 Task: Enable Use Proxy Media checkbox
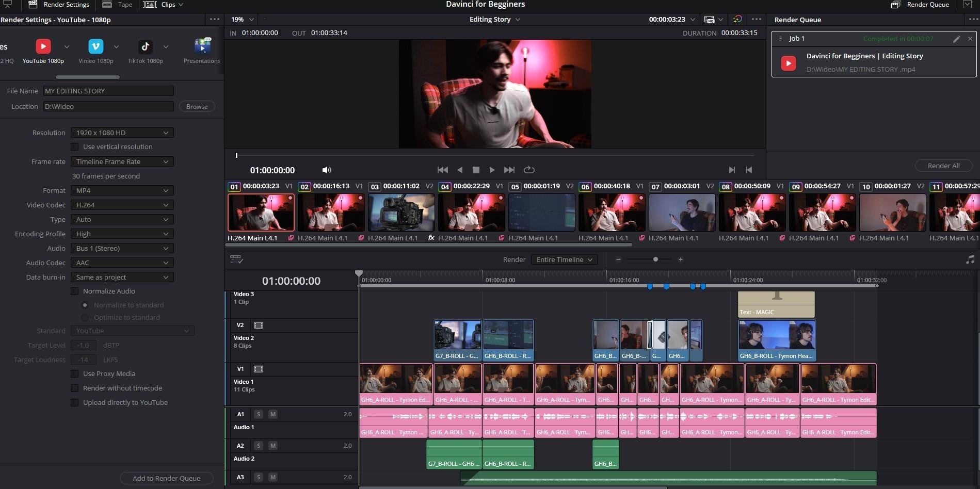75,373
